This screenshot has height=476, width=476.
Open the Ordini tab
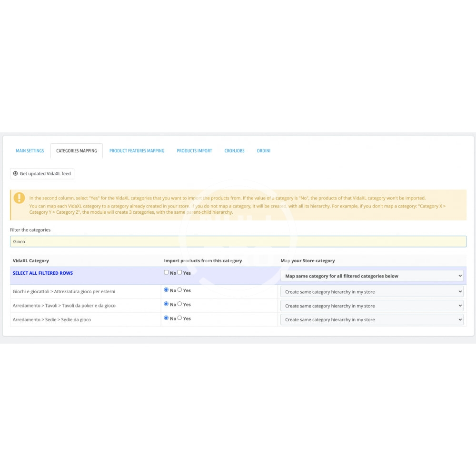click(x=263, y=151)
